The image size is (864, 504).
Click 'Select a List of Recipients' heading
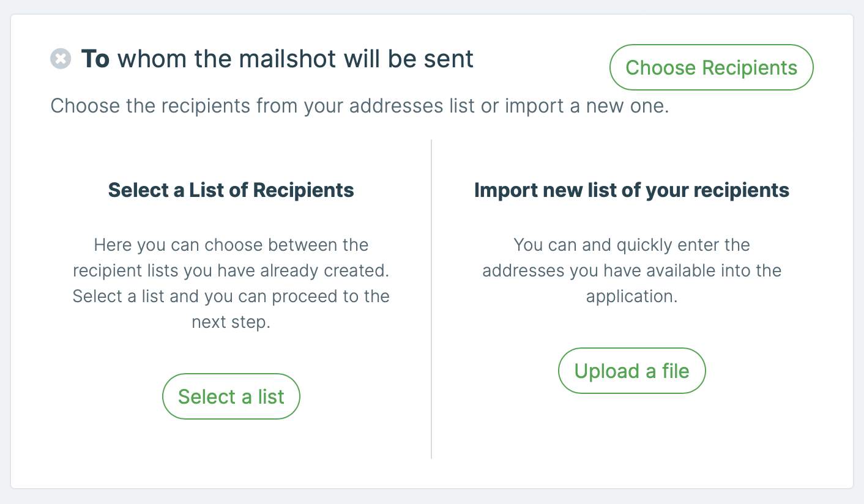(231, 190)
